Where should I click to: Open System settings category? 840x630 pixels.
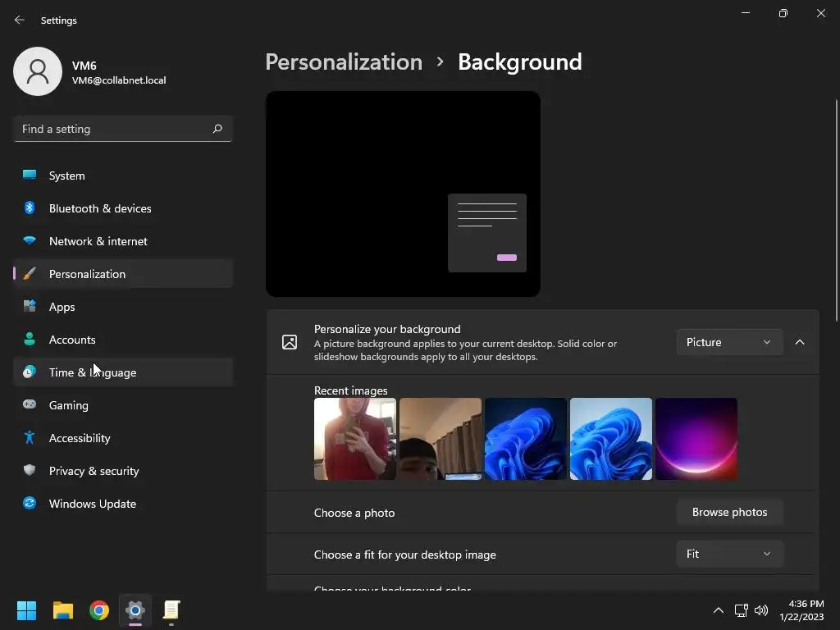[123, 176]
